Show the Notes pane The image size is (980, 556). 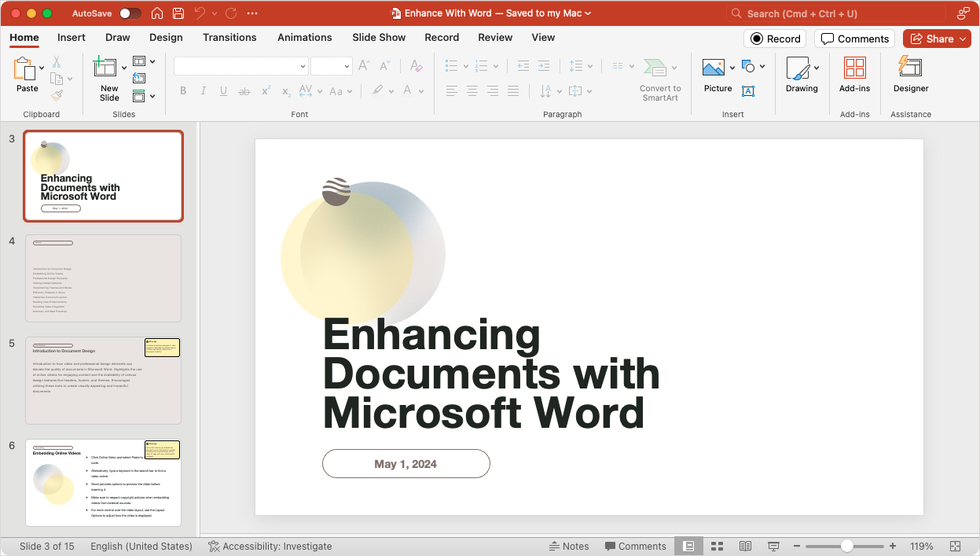pos(569,547)
